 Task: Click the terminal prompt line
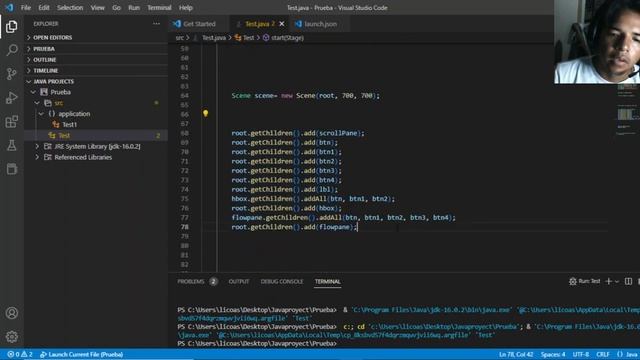coord(257,344)
